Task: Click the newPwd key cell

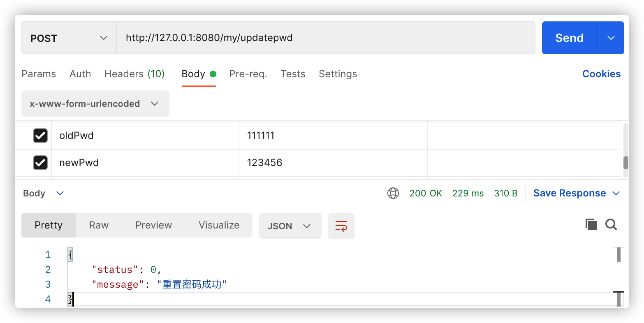Action: coord(145,162)
